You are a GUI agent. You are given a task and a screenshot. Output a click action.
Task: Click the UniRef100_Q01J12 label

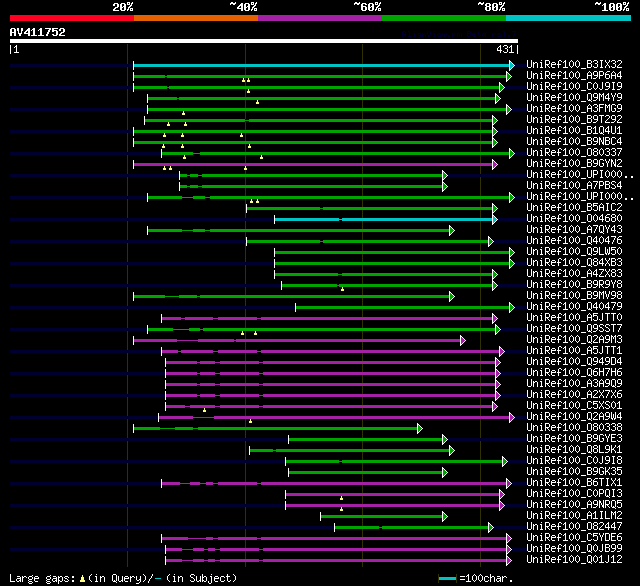coord(574,560)
